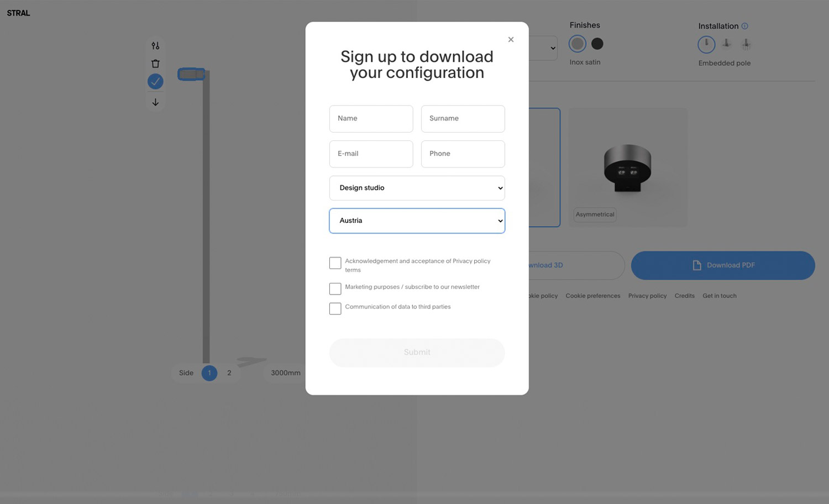
Task: Click the STRAL logo
Action: 19,13
